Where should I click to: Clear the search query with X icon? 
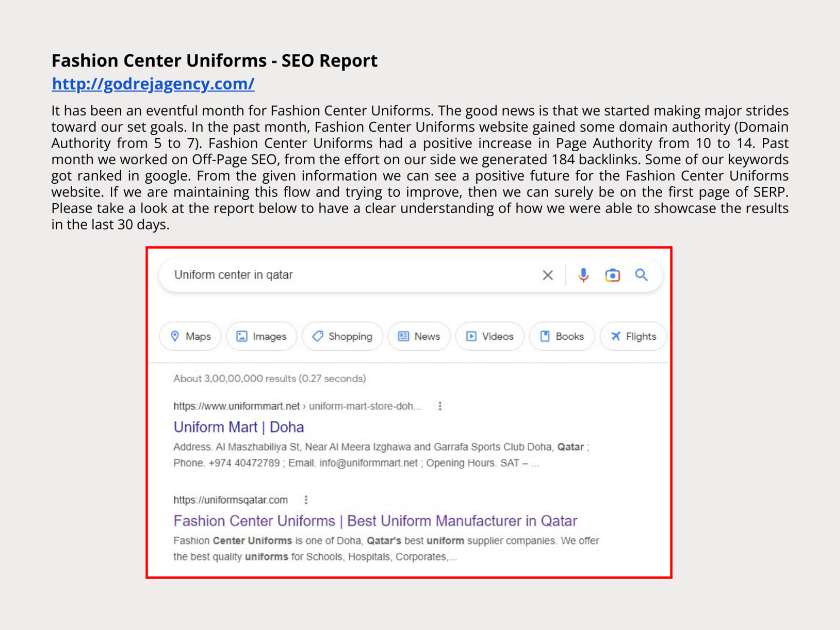548,275
